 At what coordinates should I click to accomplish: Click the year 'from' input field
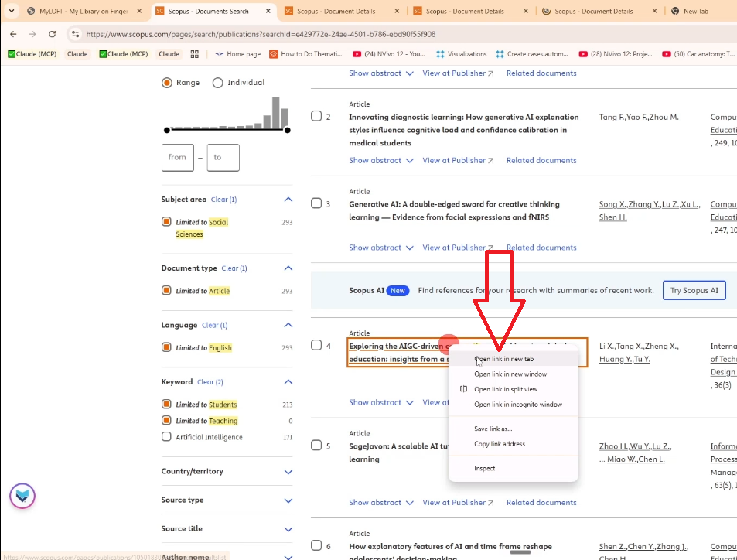(178, 158)
